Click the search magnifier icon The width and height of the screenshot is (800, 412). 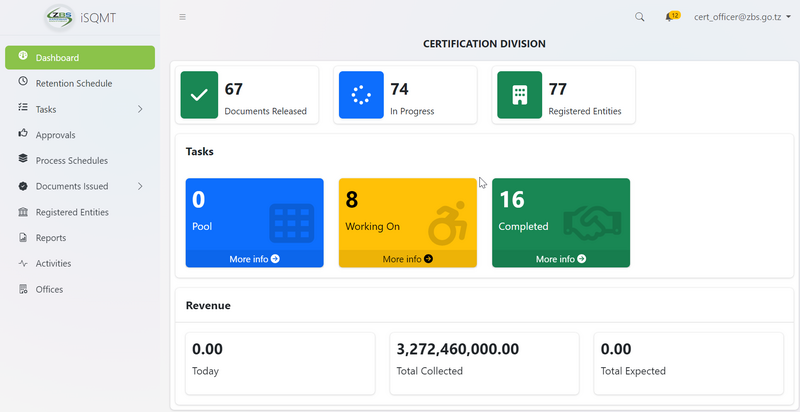click(640, 17)
